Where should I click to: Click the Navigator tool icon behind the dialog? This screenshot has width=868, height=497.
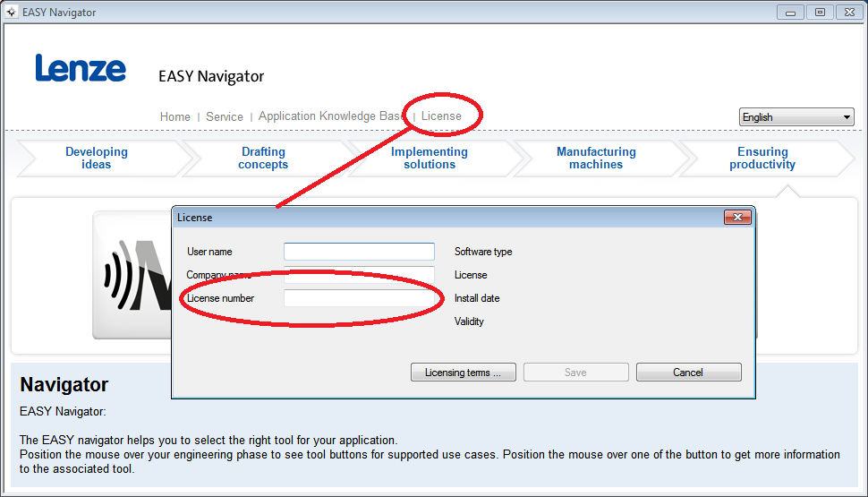pos(132,275)
